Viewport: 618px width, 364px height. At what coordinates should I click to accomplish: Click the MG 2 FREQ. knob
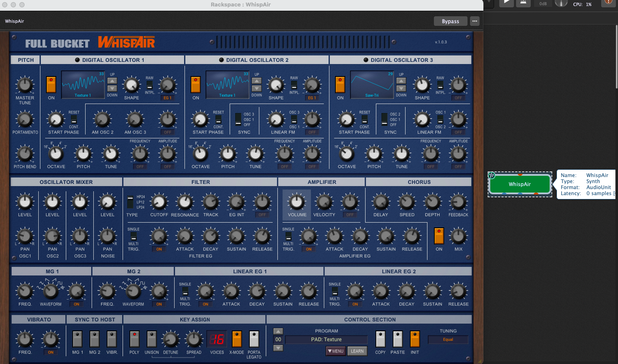pos(107,291)
